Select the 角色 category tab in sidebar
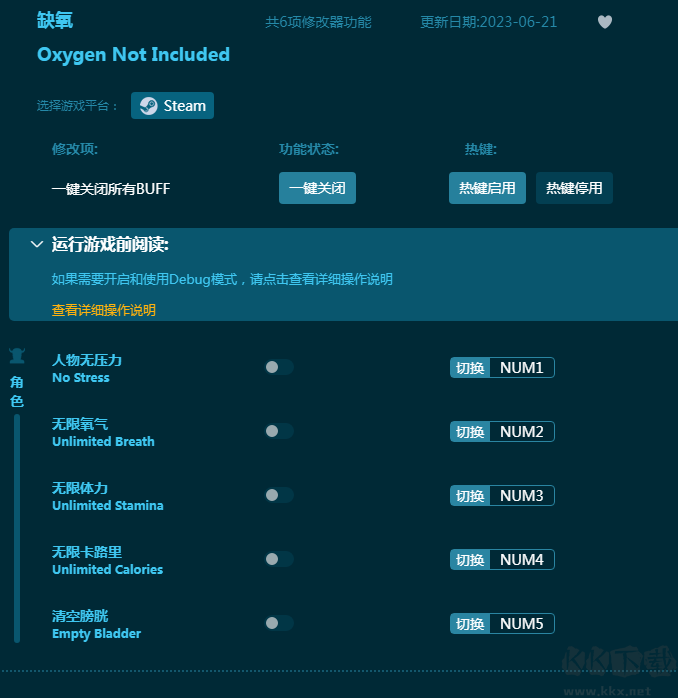This screenshot has height=698, width=678. pos(17,391)
